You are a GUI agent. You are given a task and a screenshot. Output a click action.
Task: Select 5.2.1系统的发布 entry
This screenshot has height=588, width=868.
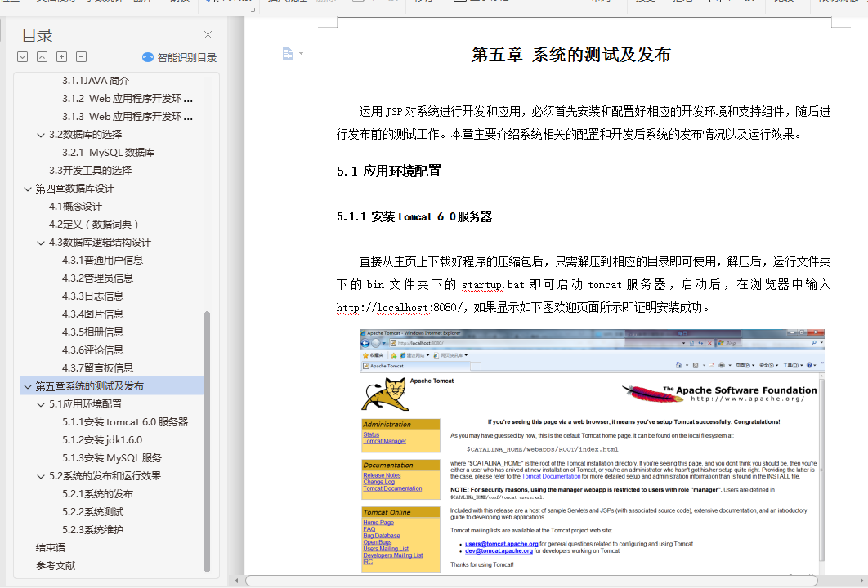coord(97,494)
